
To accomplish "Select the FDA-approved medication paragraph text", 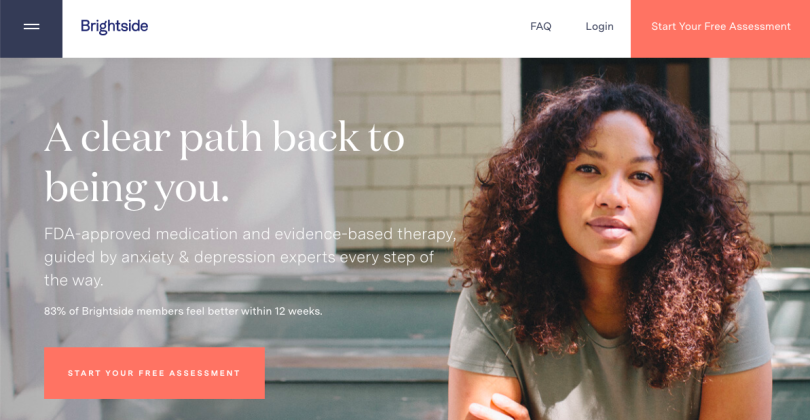I will [250, 257].
